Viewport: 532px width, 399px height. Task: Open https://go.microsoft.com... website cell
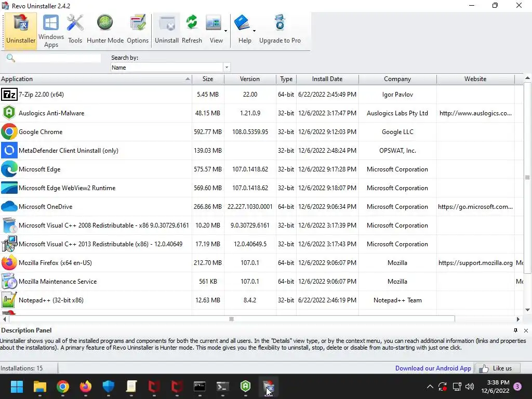475,206
